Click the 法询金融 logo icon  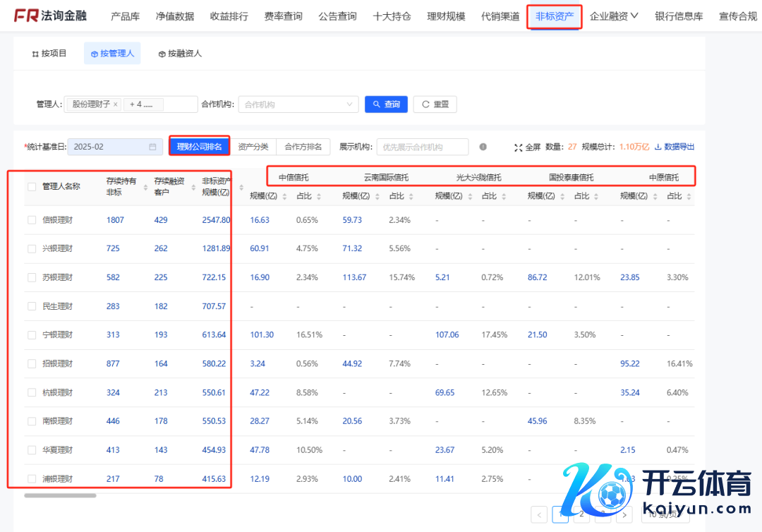pos(26,16)
